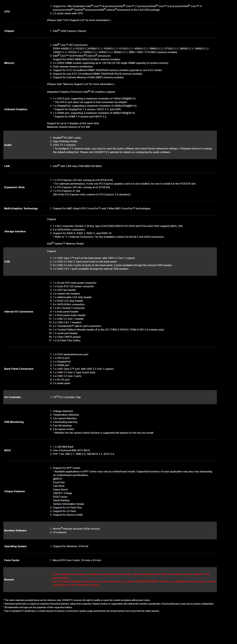Select the Bundled Software row label

coord(15,530)
